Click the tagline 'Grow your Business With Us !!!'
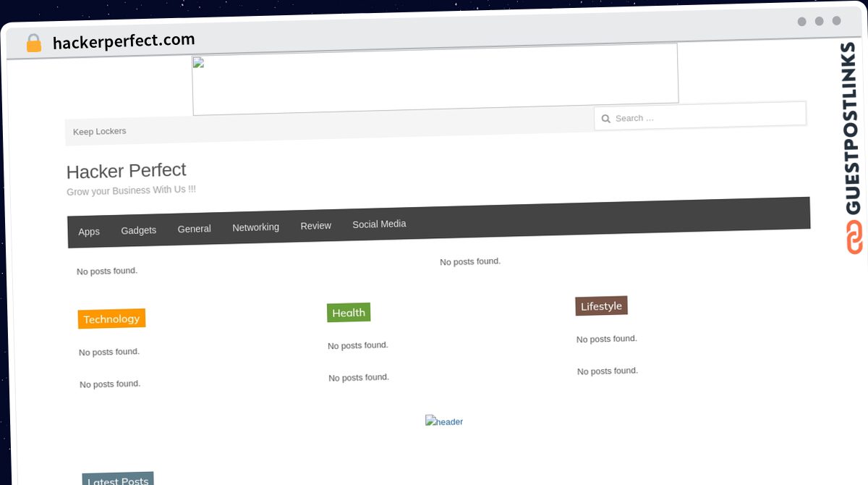Viewport: 868px width, 485px height. 131,190
